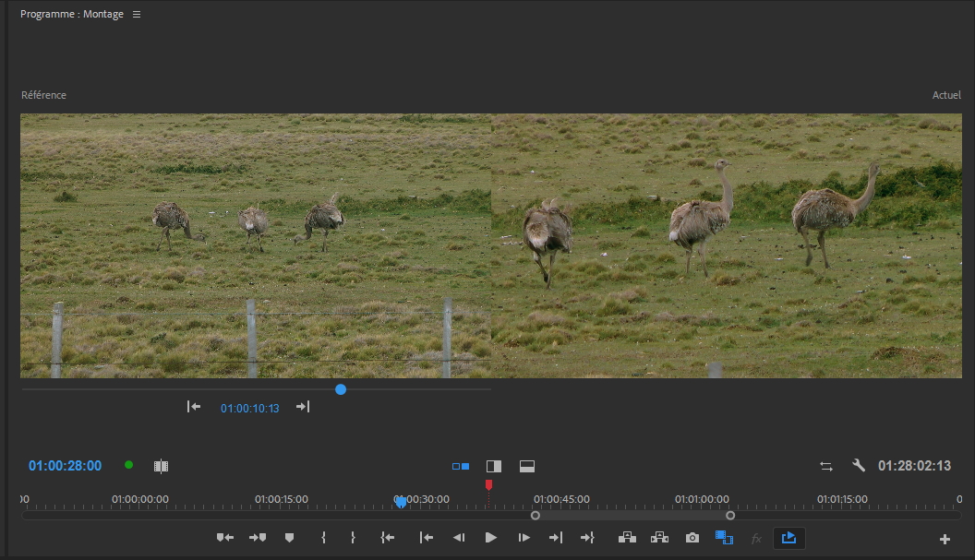Select horizontal split comparison layout
The width and height of the screenshot is (975, 560).
click(x=527, y=467)
